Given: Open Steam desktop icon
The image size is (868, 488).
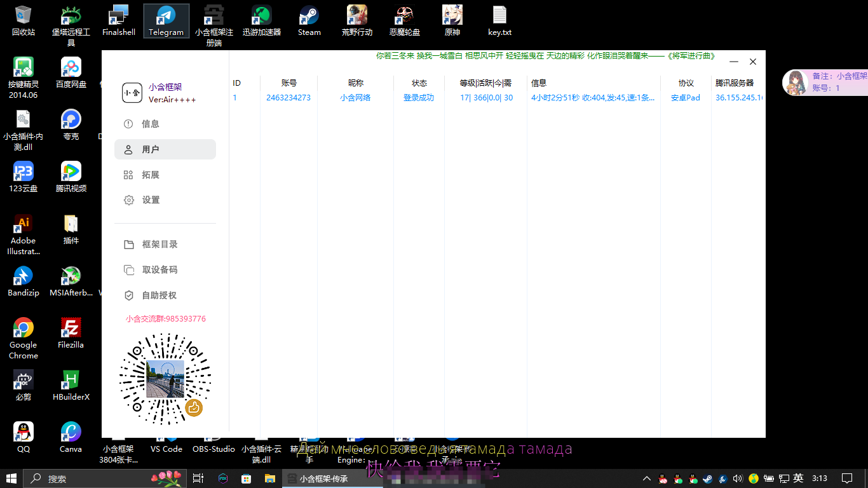Looking at the screenshot, I should tap(309, 20).
